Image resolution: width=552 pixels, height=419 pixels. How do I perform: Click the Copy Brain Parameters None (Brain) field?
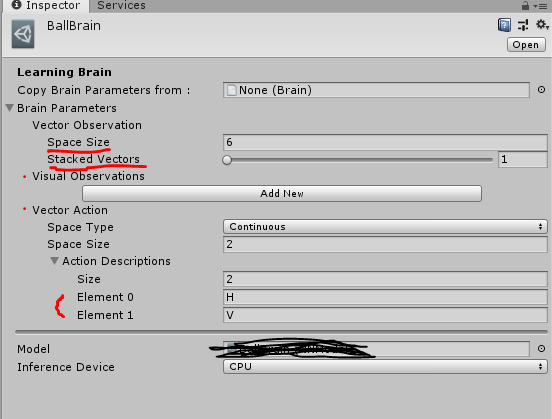click(376, 90)
